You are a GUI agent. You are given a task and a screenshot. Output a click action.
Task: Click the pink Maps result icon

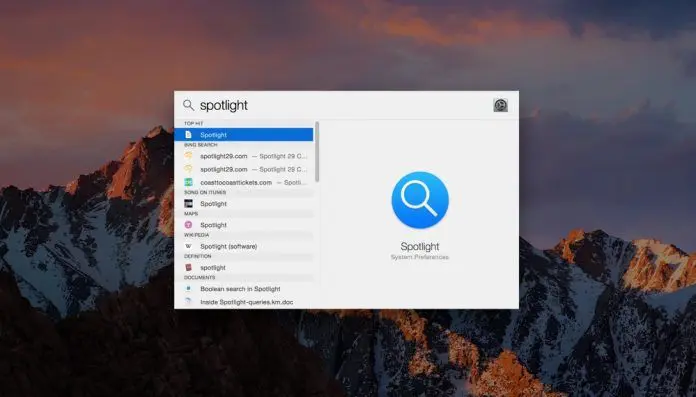click(x=188, y=225)
